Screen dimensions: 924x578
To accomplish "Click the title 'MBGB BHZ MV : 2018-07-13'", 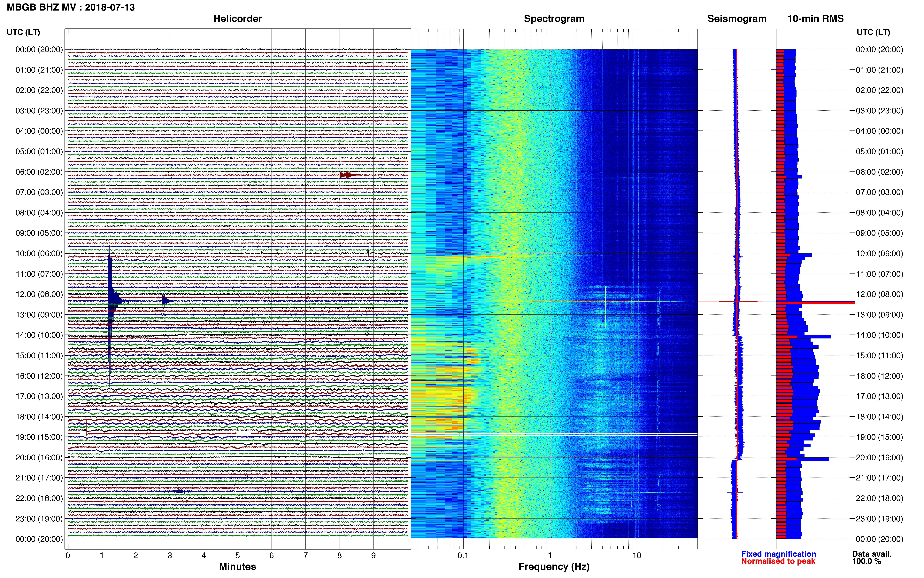I will click(x=71, y=7).
